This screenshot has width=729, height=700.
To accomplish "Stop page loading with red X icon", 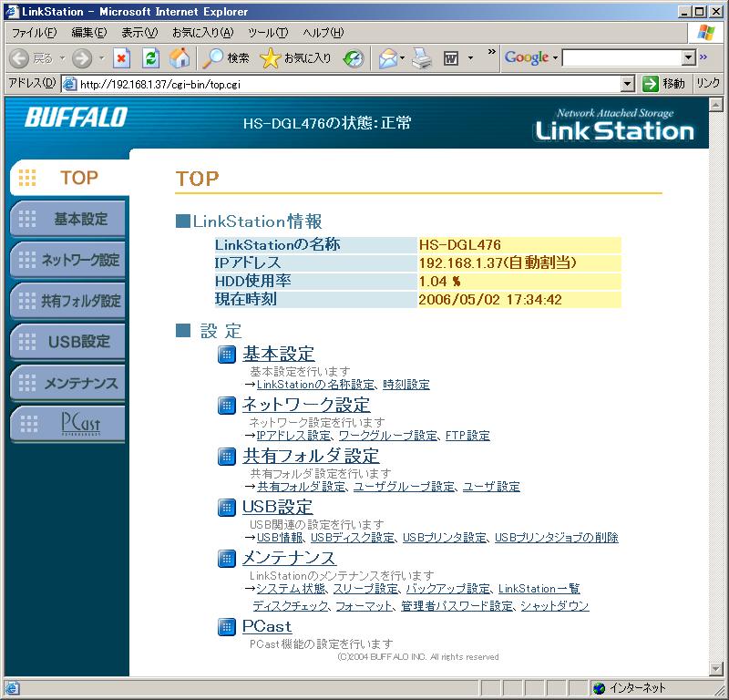I will coord(121,58).
